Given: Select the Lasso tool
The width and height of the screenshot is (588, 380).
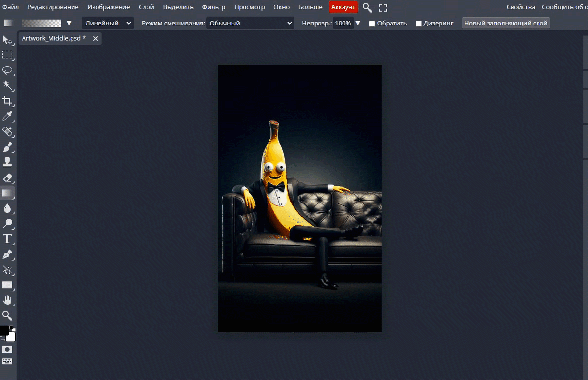Looking at the screenshot, I should click(x=7, y=70).
